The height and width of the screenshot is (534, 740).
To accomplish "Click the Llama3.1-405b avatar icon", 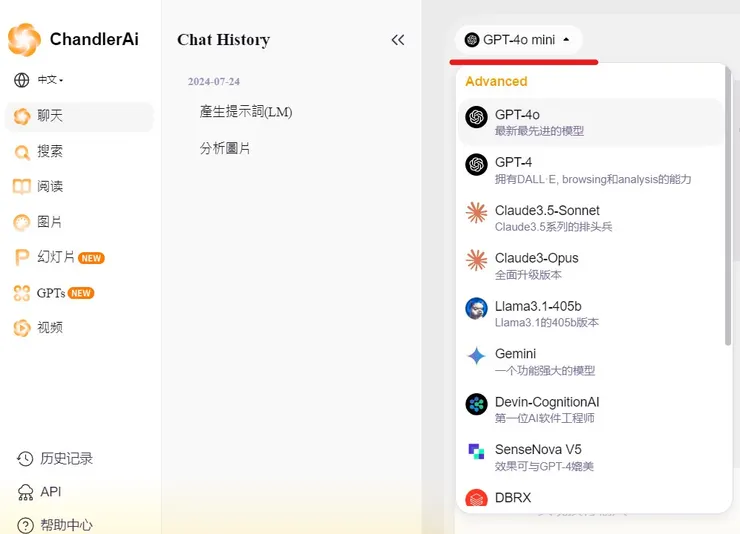I will 477,309.
